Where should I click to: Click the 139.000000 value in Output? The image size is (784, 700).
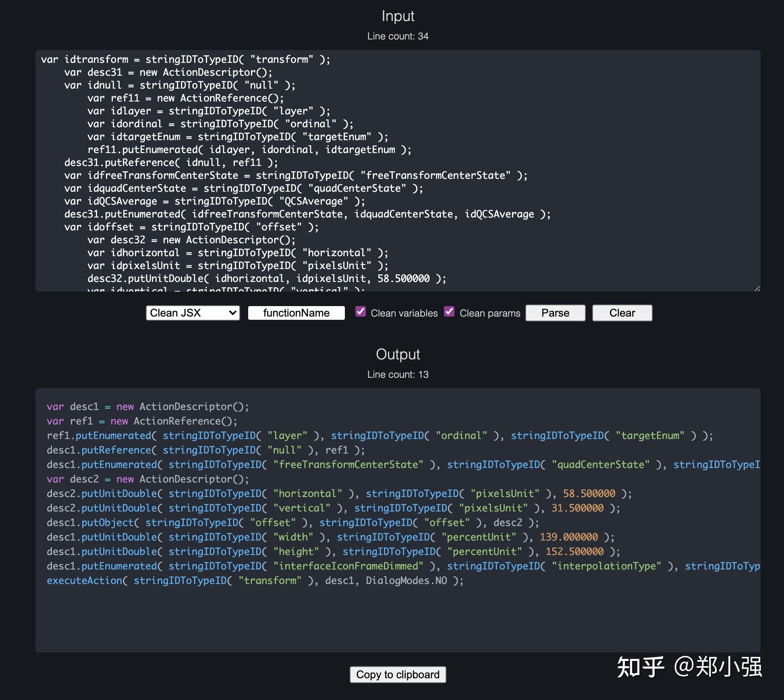click(568, 537)
